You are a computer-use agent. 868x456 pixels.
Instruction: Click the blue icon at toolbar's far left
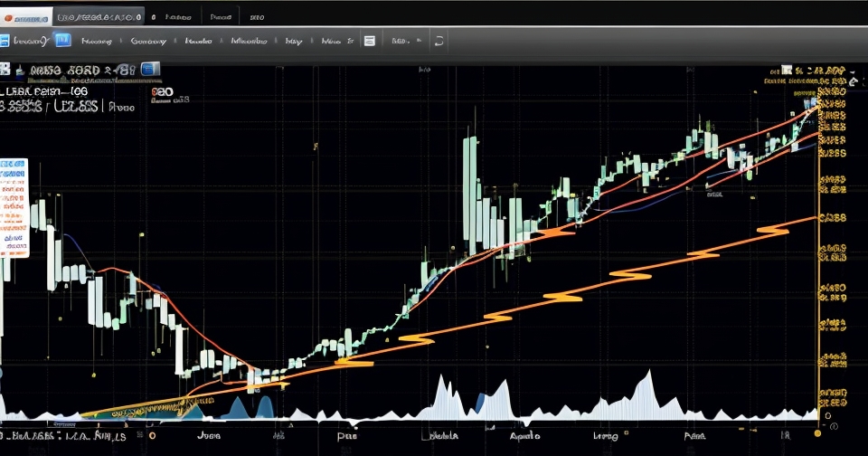4,41
